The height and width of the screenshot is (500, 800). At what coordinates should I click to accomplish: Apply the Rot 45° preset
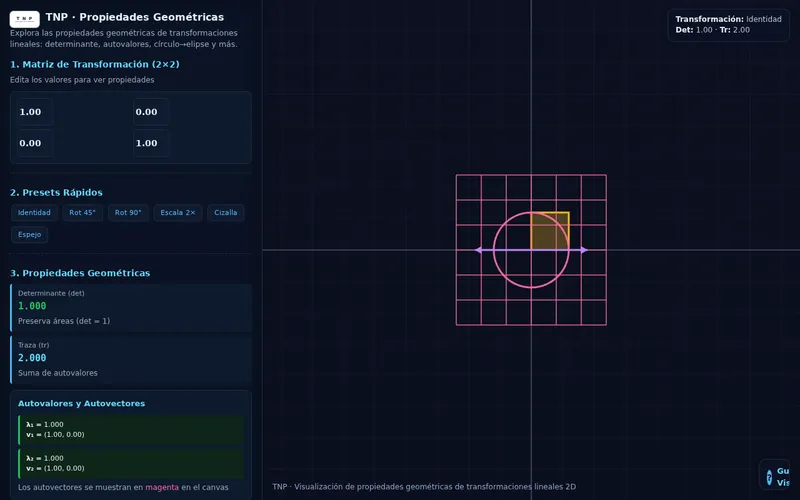pos(83,213)
